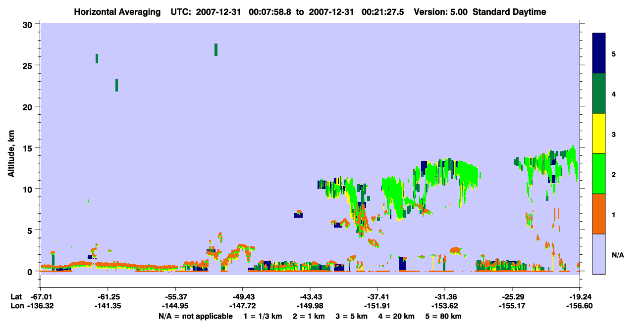Click the end time '00:21:27.5'
The width and height of the screenshot is (644, 330).
(x=383, y=12)
